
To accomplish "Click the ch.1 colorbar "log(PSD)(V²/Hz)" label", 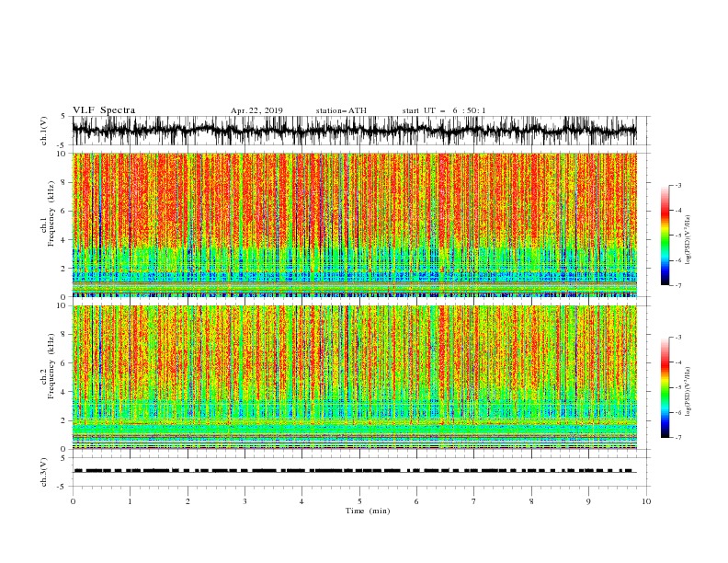I will [688, 240].
